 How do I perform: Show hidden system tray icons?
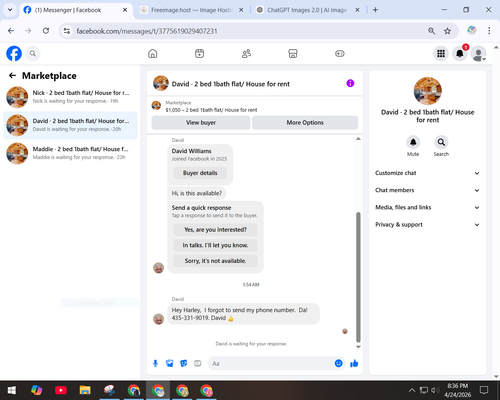click(412, 390)
